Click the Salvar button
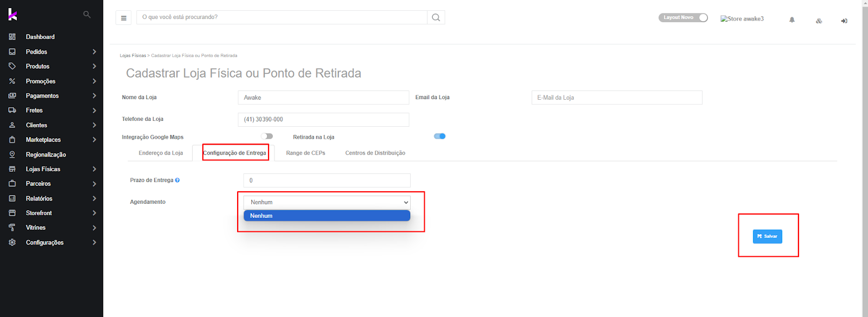The height and width of the screenshot is (317, 868). coord(768,236)
